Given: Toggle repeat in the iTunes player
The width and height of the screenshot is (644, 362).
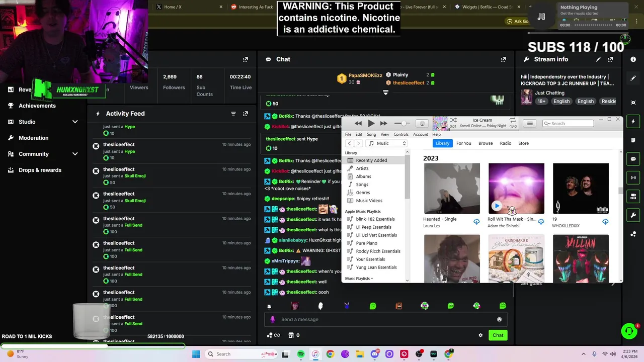Looking at the screenshot, I should point(513,120).
